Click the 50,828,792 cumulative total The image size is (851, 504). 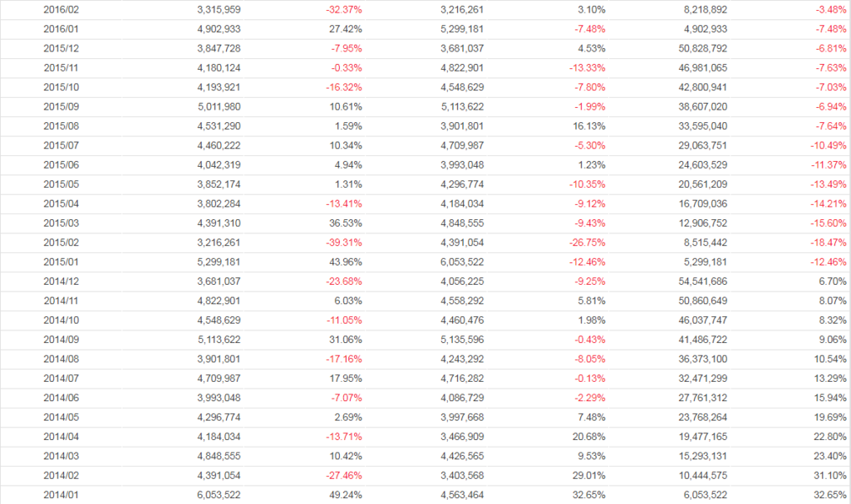701,49
